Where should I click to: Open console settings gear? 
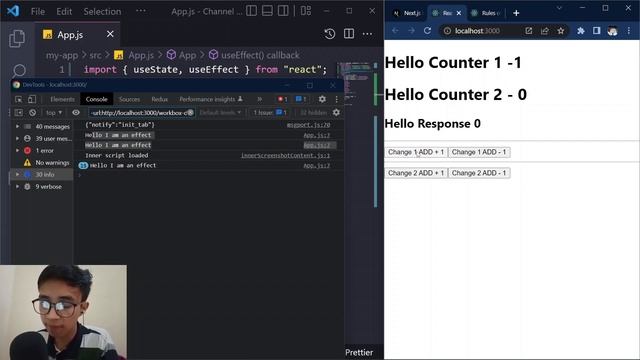(336, 112)
